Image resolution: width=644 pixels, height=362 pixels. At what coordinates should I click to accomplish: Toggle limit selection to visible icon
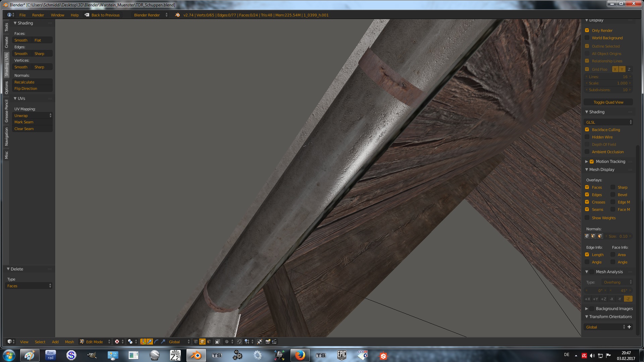click(218, 342)
